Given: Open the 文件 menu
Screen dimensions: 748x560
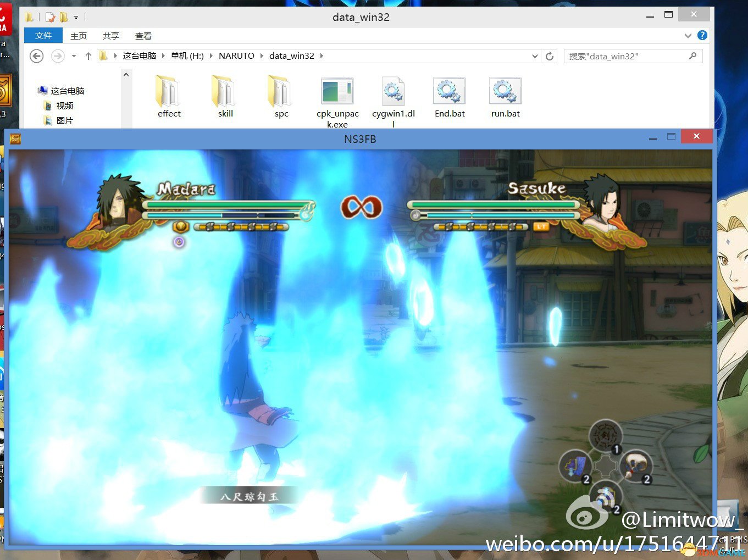Looking at the screenshot, I should [43, 36].
